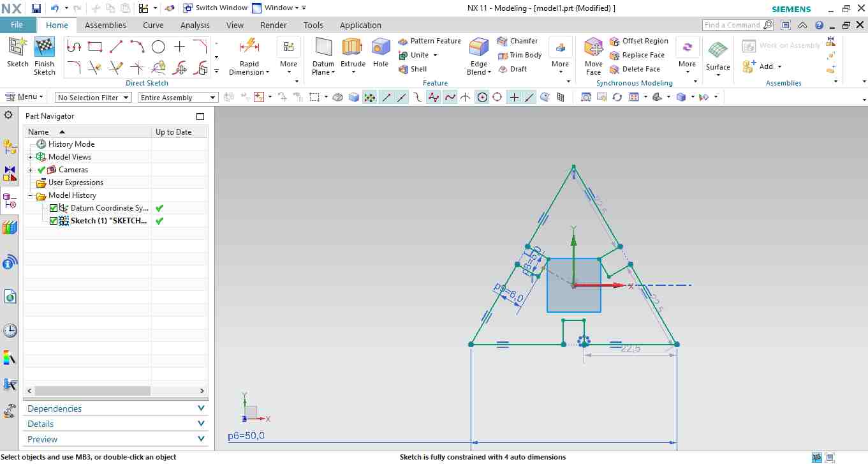Open the Menu button
Screen dimensions: 868x464
tap(24, 97)
